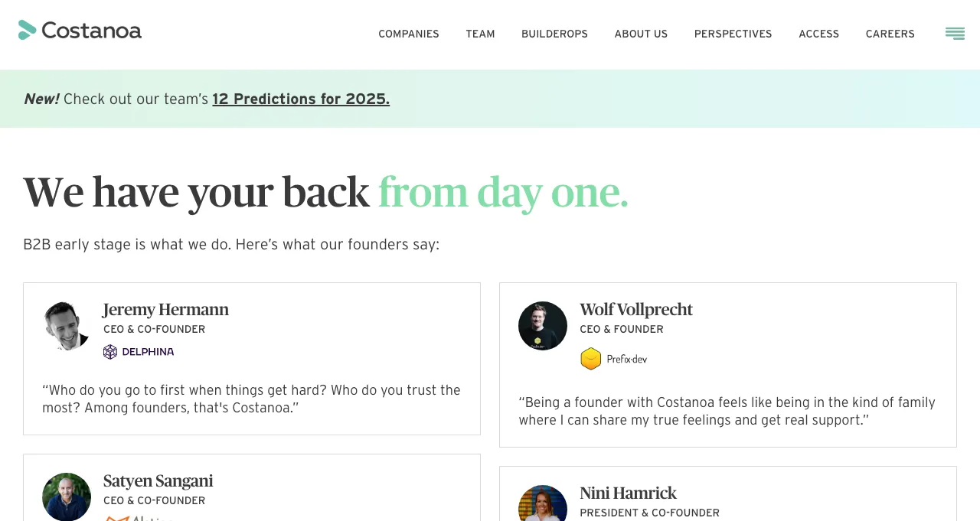Open the hamburger menu icon
Image resolution: width=980 pixels, height=521 pixels.
click(x=955, y=34)
